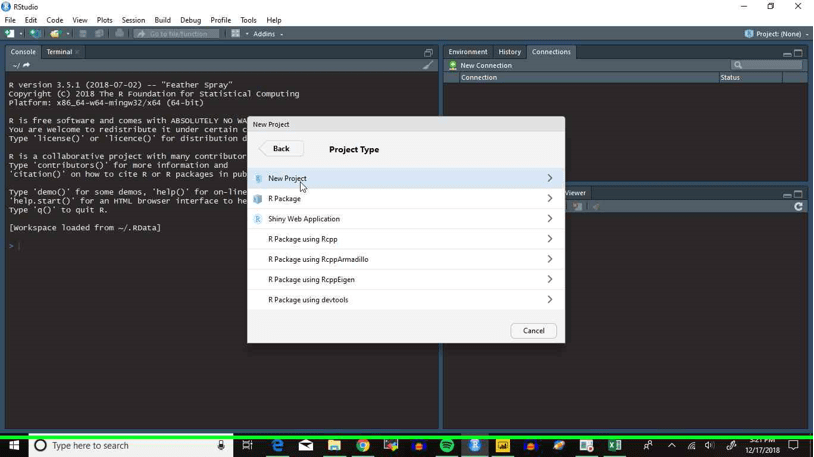Open the Session menu
This screenshot has width=814, height=457.
point(133,20)
